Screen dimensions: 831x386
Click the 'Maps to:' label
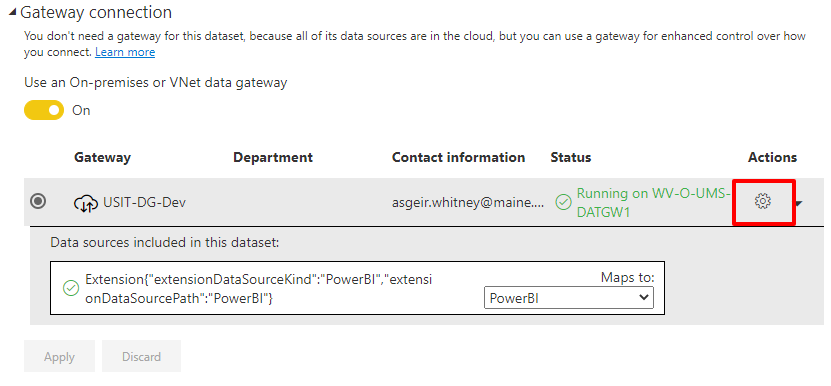pyautogui.click(x=627, y=277)
